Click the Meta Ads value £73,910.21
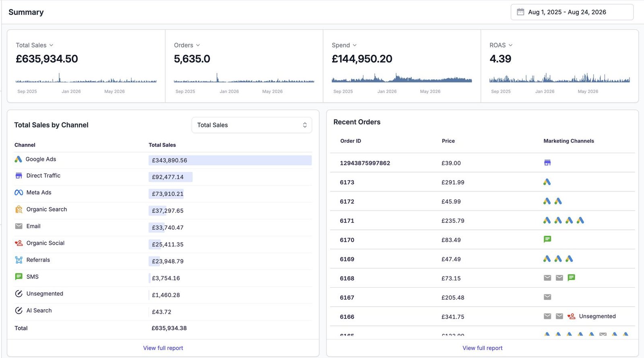This screenshot has height=358, width=644. [167, 194]
